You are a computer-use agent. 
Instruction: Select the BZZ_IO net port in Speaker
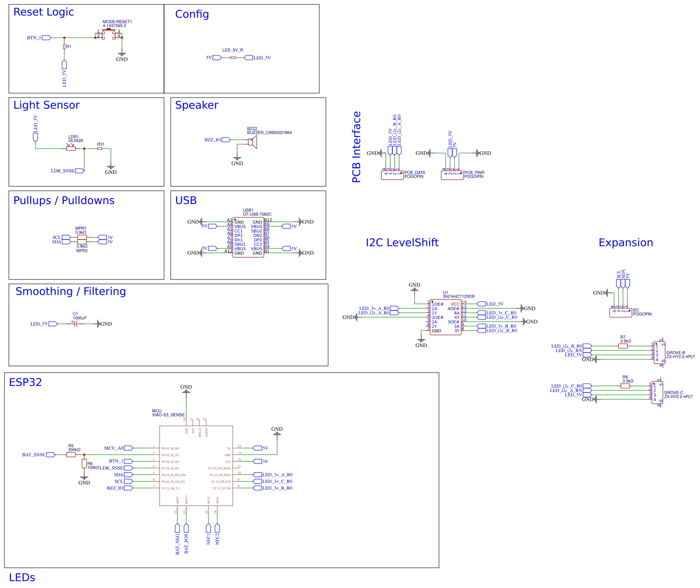click(217, 140)
